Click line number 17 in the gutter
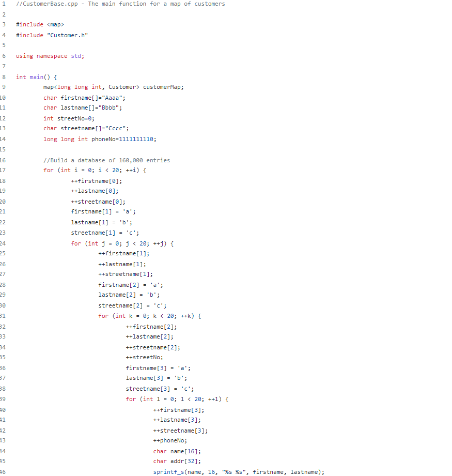The height and width of the screenshot is (476, 452). point(4,170)
